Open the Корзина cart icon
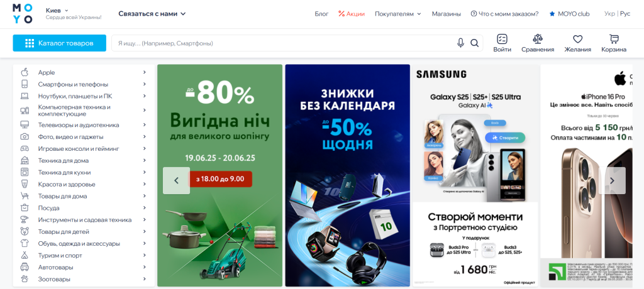Screen dimensions: 644x289 (614, 39)
